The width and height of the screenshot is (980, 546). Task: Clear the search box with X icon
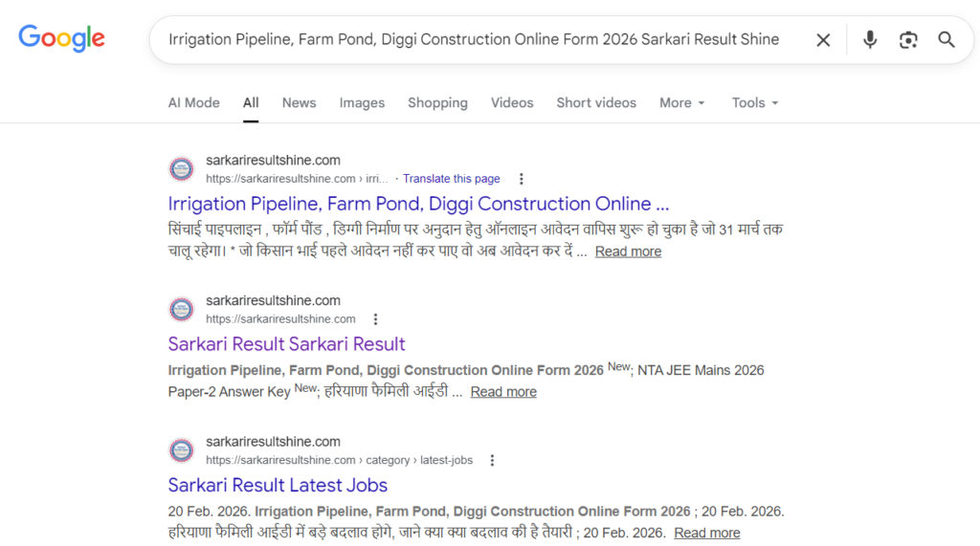[x=823, y=39]
